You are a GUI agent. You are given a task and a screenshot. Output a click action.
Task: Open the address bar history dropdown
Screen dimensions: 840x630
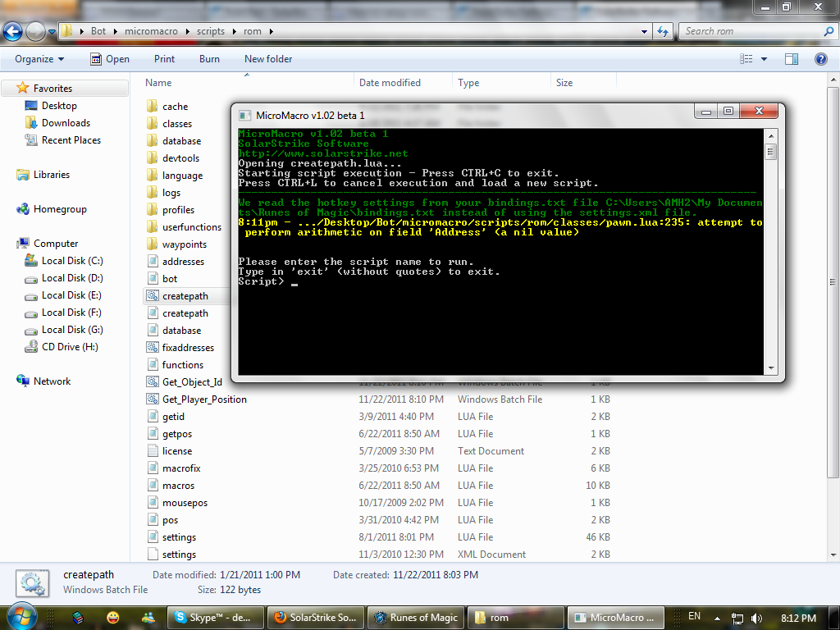point(644,32)
